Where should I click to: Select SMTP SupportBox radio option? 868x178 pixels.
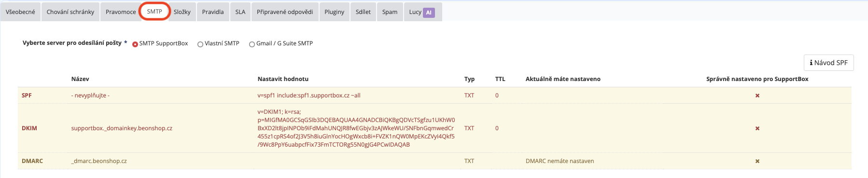pos(135,44)
